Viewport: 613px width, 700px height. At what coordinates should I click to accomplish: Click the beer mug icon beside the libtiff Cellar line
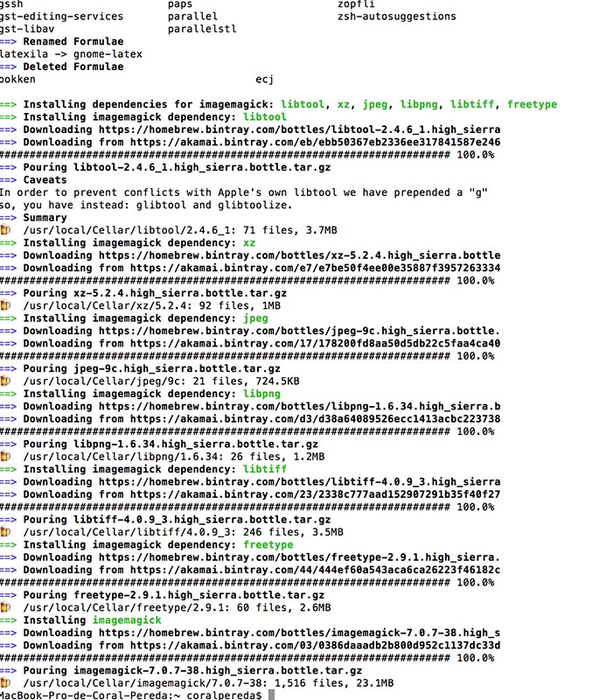5,532
